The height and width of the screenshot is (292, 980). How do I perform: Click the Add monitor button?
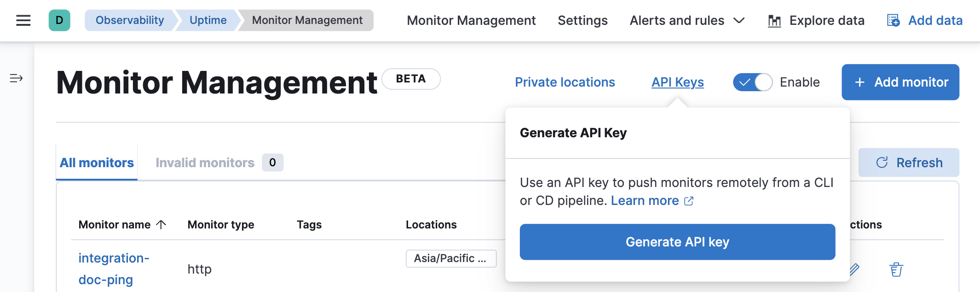(900, 82)
